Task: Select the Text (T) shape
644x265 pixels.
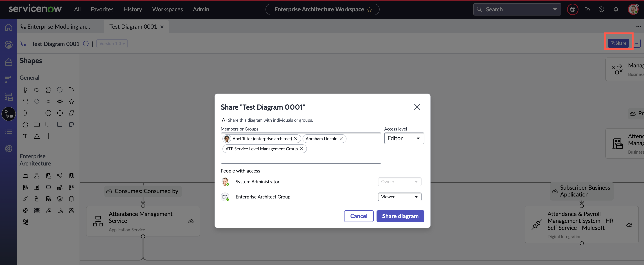Action: tap(25, 136)
